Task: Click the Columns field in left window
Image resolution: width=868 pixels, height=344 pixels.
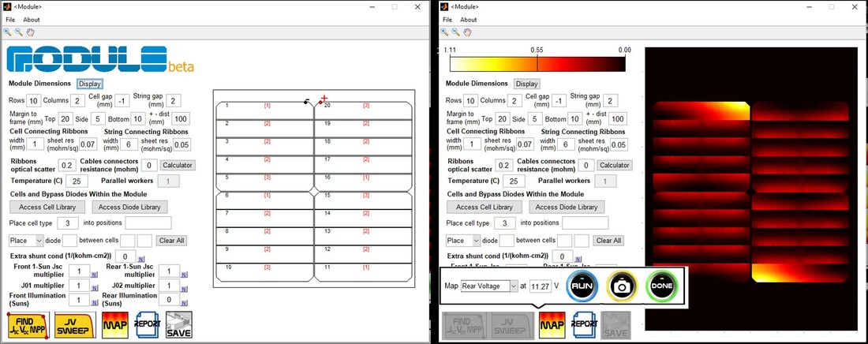Action: (x=77, y=101)
